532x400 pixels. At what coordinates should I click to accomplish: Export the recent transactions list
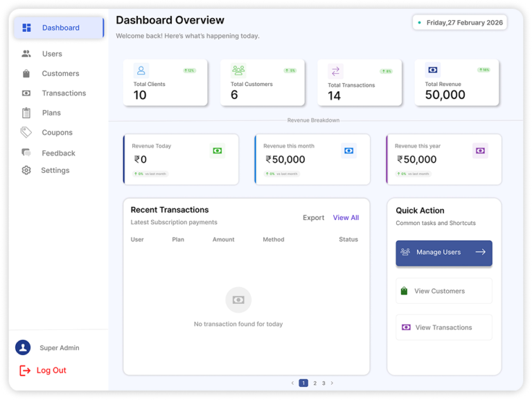[x=314, y=217]
